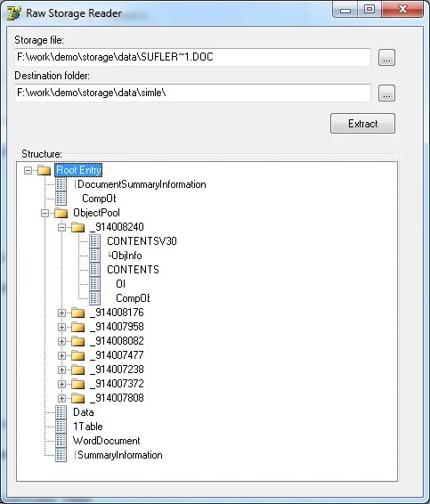Expand the _914008082 folder node
Screen dimensions: 430x504
[x=61, y=341]
